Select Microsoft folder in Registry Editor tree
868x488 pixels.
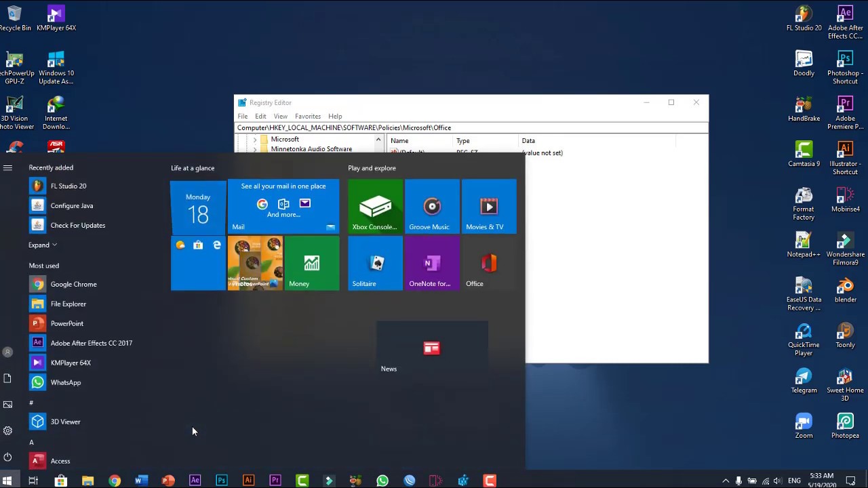click(x=285, y=140)
